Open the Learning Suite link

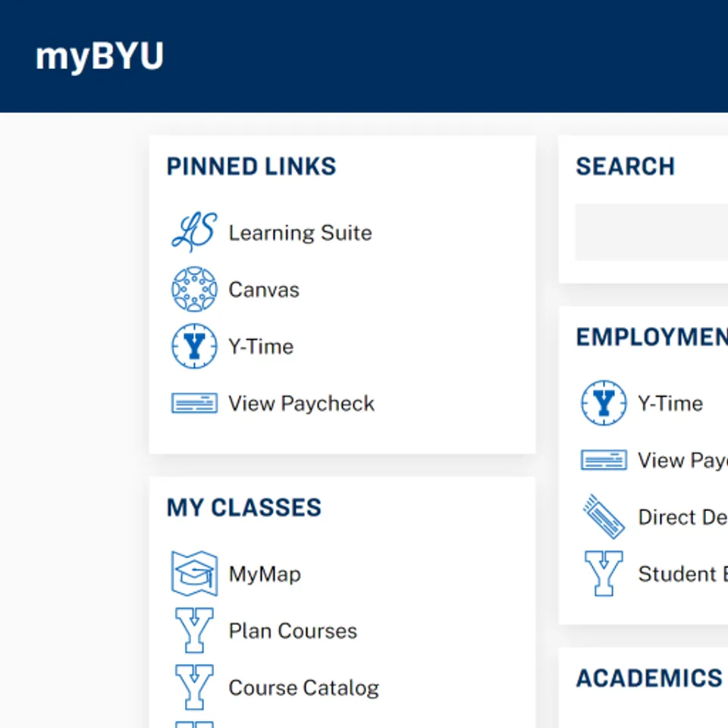click(300, 233)
